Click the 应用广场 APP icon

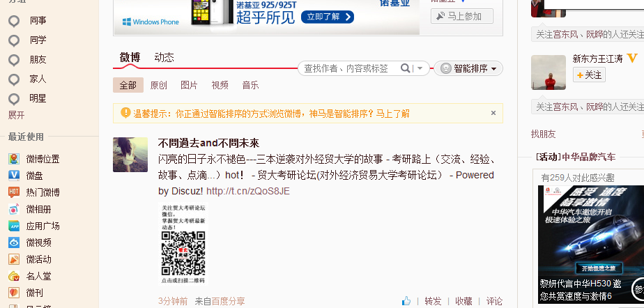14,226
